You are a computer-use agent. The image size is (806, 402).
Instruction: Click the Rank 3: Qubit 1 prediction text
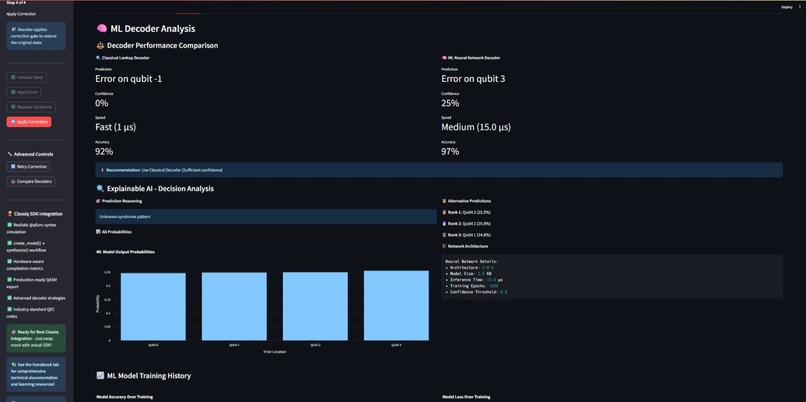[x=469, y=235]
